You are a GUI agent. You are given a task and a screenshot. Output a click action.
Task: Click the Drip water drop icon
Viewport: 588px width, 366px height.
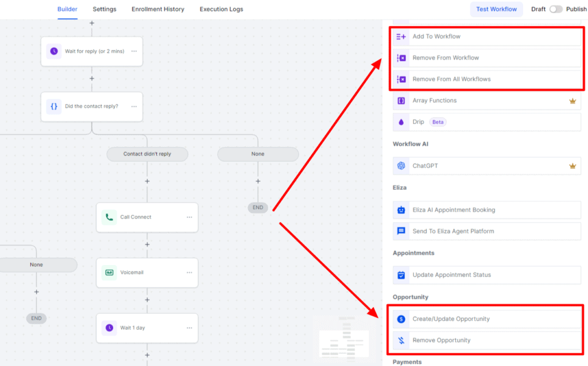[x=401, y=122]
